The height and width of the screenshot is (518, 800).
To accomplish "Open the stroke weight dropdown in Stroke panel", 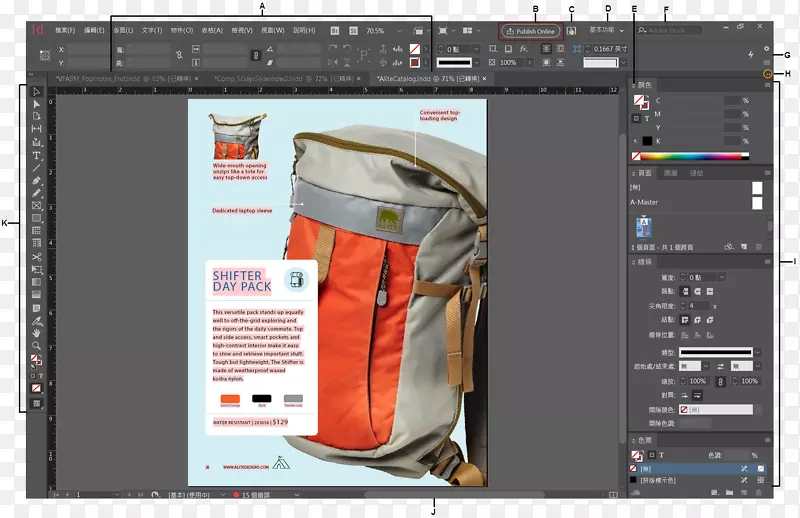I will pyautogui.click(x=721, y=277).
